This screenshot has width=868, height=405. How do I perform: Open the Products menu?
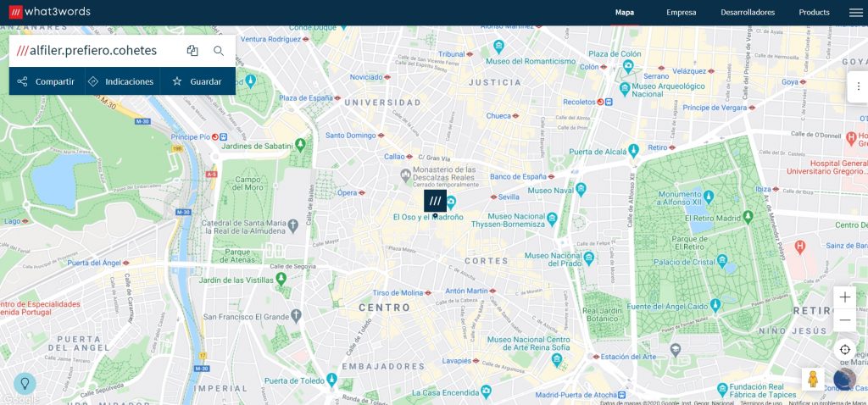[814, 12]
